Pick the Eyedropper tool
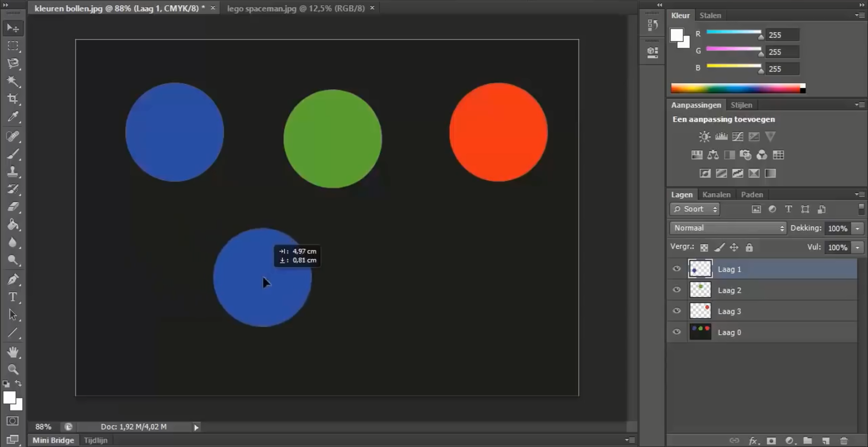 (x=13, y=117)
